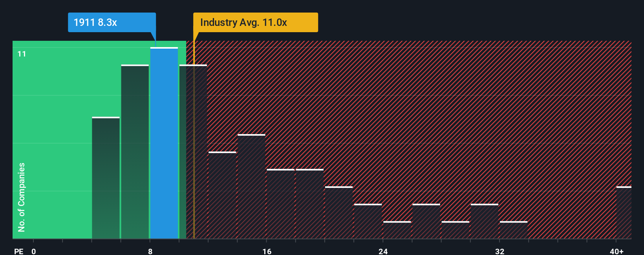Click the No. of Companies axis title
The image size is (644, 255).
22,197
